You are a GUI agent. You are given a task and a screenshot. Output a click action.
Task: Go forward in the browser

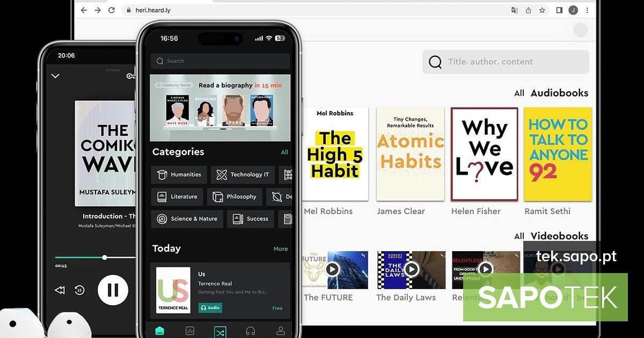[98, 10]
